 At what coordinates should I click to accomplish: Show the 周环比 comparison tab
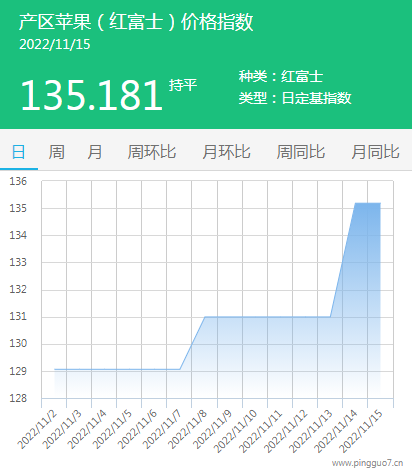152,152
